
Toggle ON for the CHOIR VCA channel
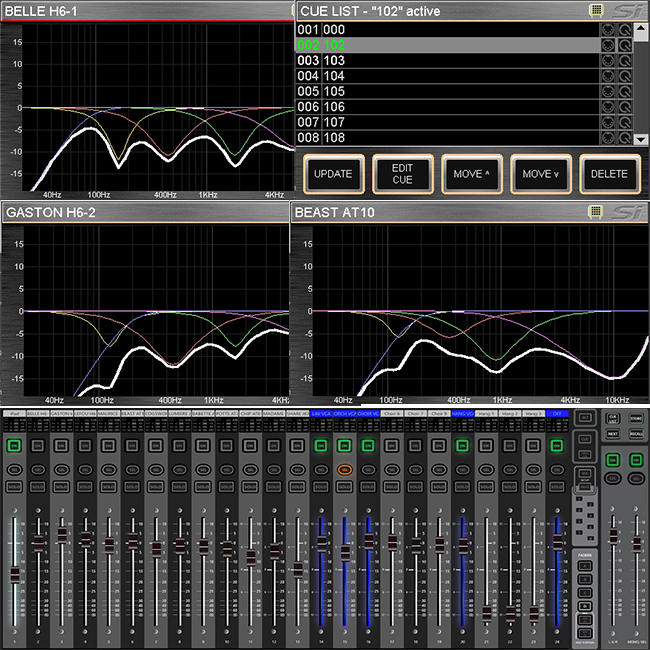pyautogui.click(x=369, y=446)
